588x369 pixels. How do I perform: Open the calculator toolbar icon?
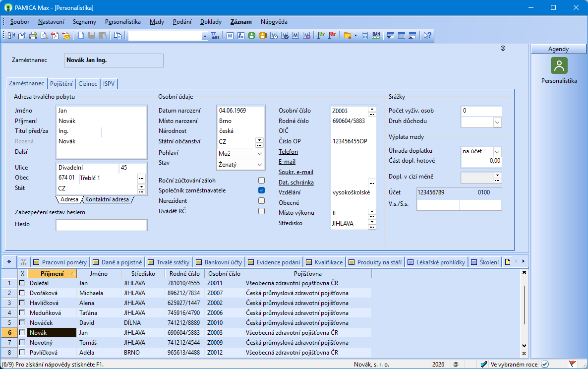tap(365, 35)
